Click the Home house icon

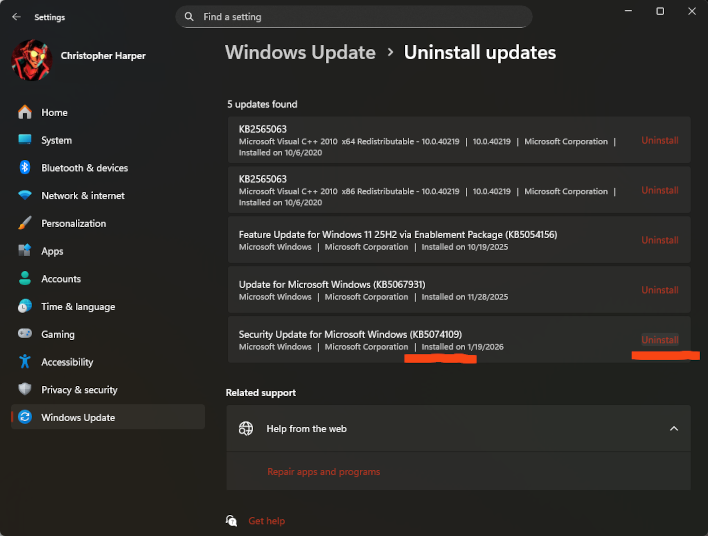[x=25, y=112]
